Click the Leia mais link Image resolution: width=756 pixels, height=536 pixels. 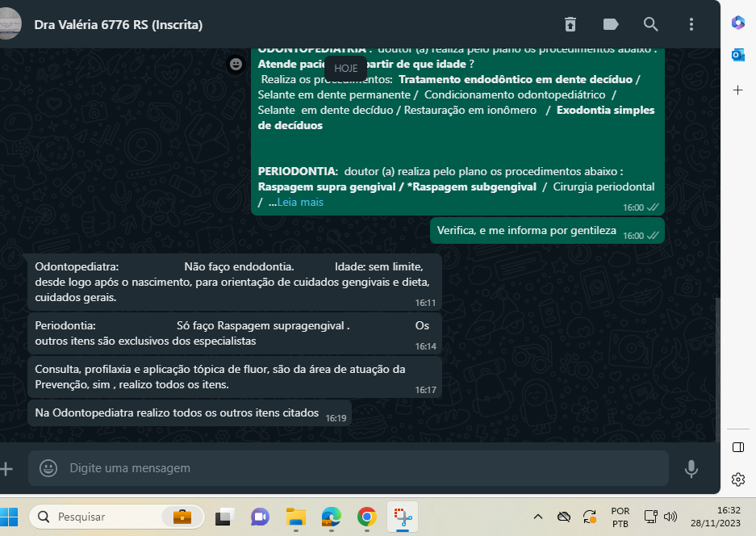[x=300, y=203]
